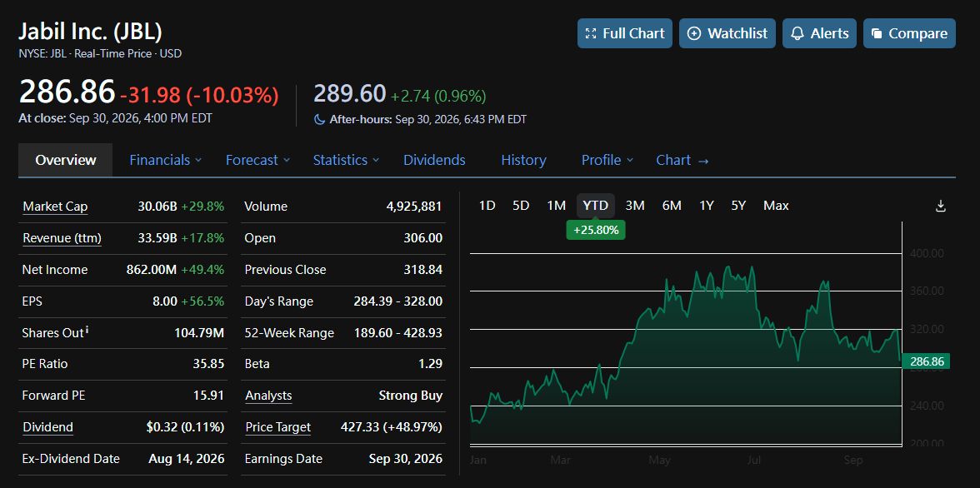Expand the Forecast dropdown

tap(287, 160)
